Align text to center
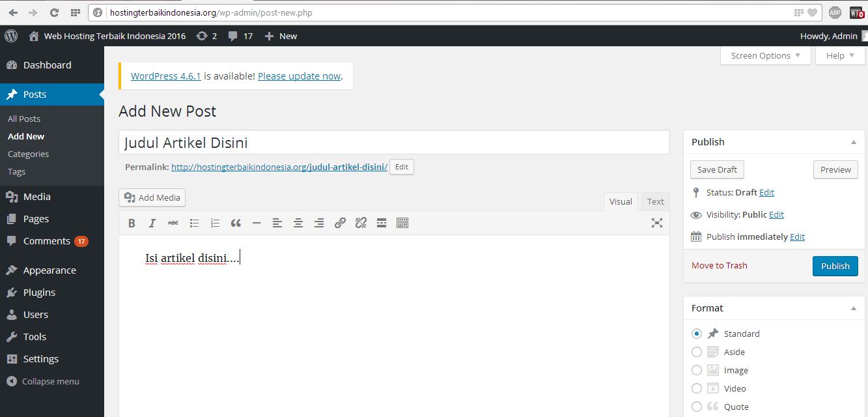 [298, 223]
